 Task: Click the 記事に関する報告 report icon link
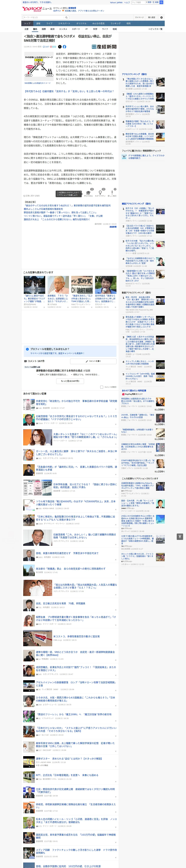pos(31,196)
